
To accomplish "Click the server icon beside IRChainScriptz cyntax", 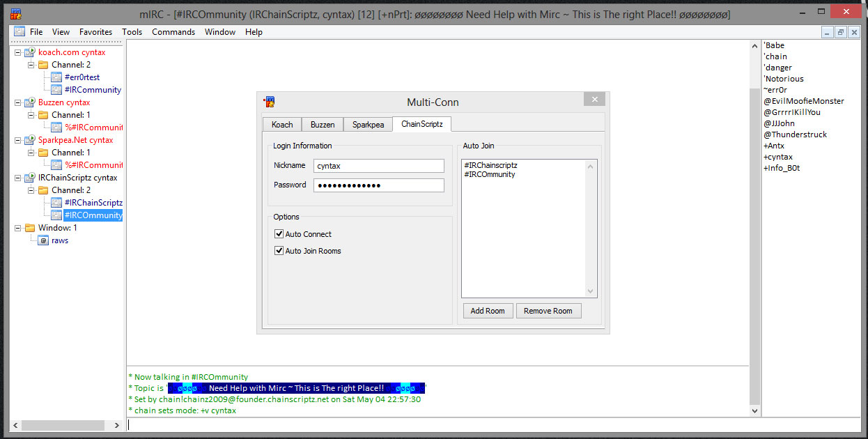I will tap(30, 178).
